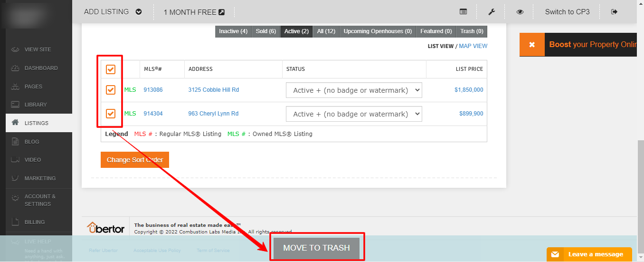This screenshot has height=262, width=644.
Task: Open the Dashboard icon in the sidebar
Action: pos(15,68)
